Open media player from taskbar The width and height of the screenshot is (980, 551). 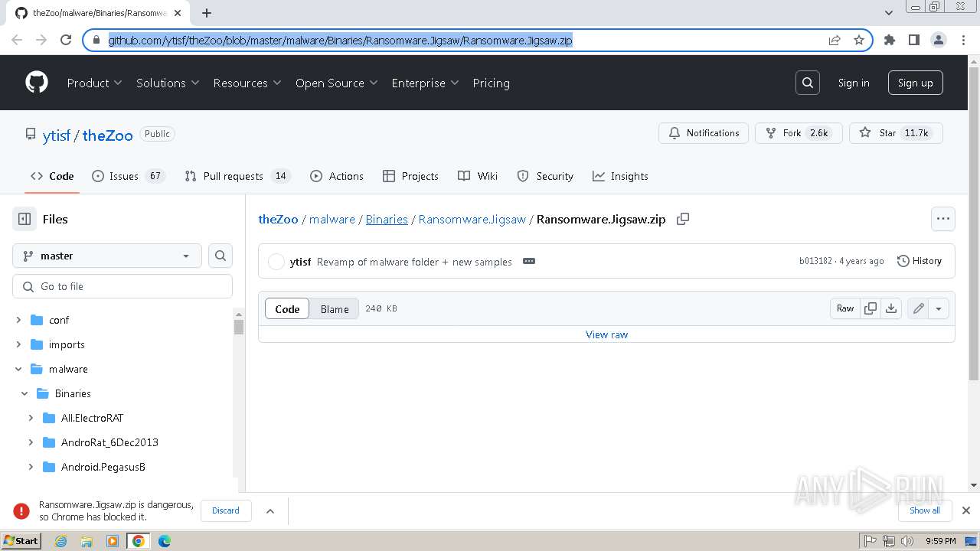pyautogui.click(x=113, y=541)
